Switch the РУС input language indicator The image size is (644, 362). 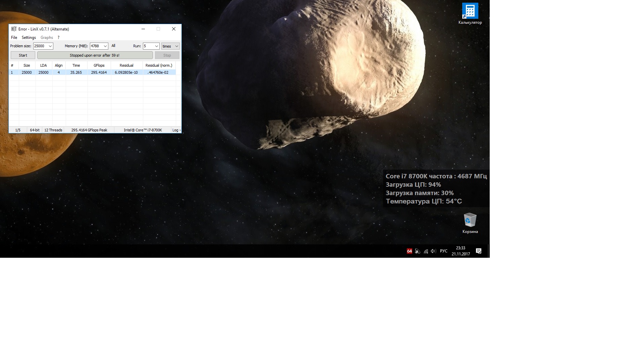pyautogui.click(x=443, y=251)
